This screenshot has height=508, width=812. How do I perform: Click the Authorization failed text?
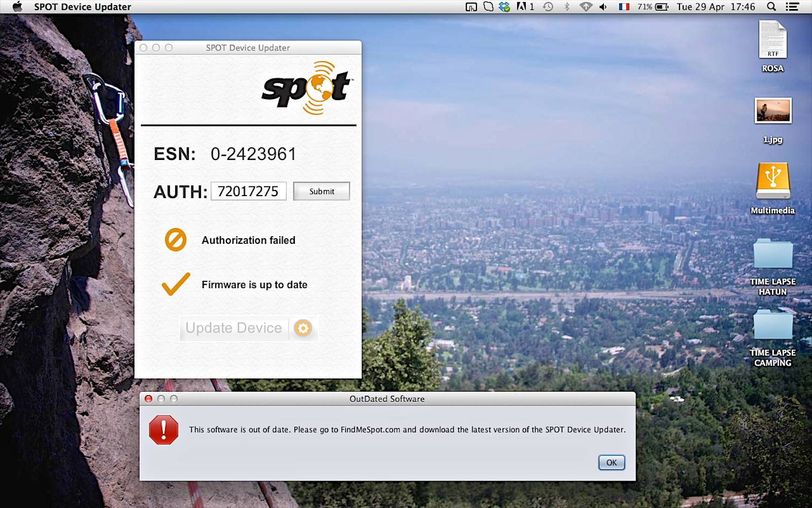pyautogui.click(x=248, y=240)
